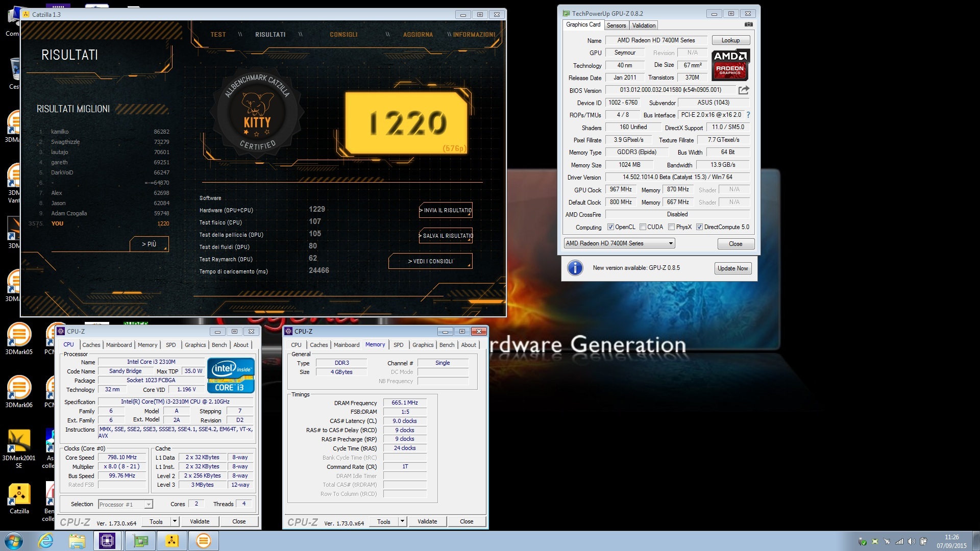Toggle the OpenCL checkbox in GPU-Z

pos(610,227)
